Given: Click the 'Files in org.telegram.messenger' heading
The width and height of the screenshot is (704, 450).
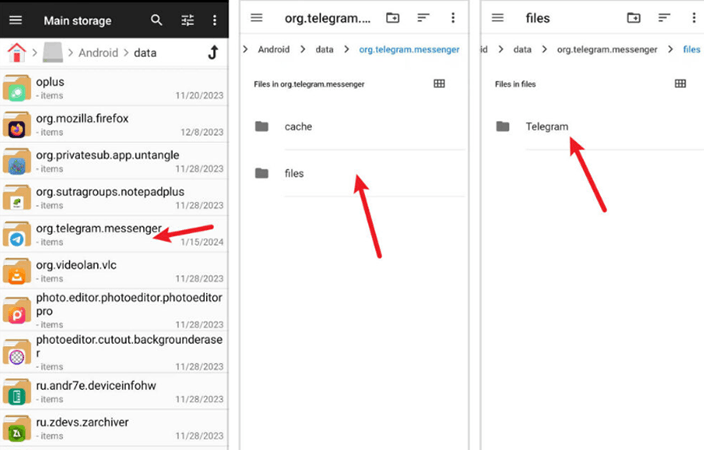Looking at the screenshot, I should coord(309,84).
